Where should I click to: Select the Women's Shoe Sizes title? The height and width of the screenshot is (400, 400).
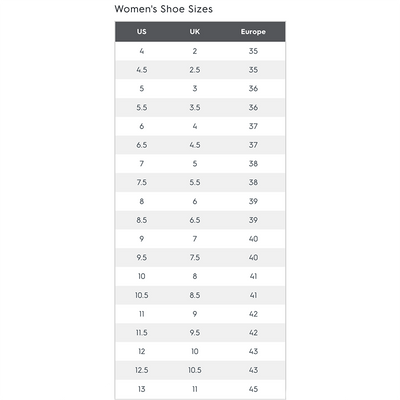click(x=164, y=9)
